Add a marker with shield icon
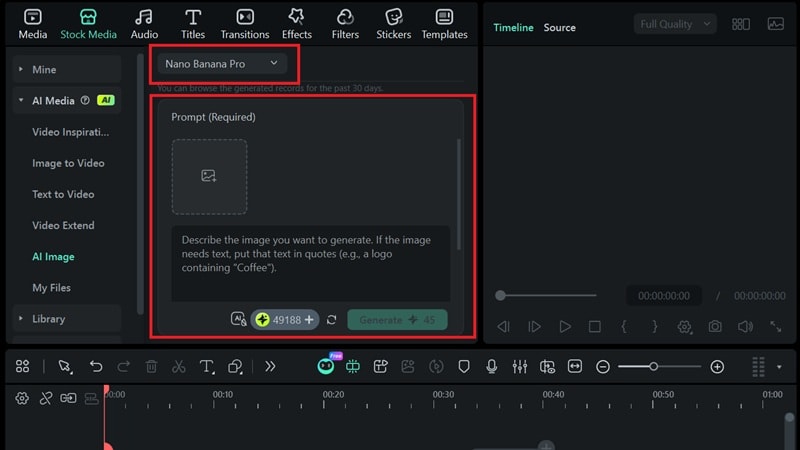Screen dimensions: 800x450 (x=464, y=366)
